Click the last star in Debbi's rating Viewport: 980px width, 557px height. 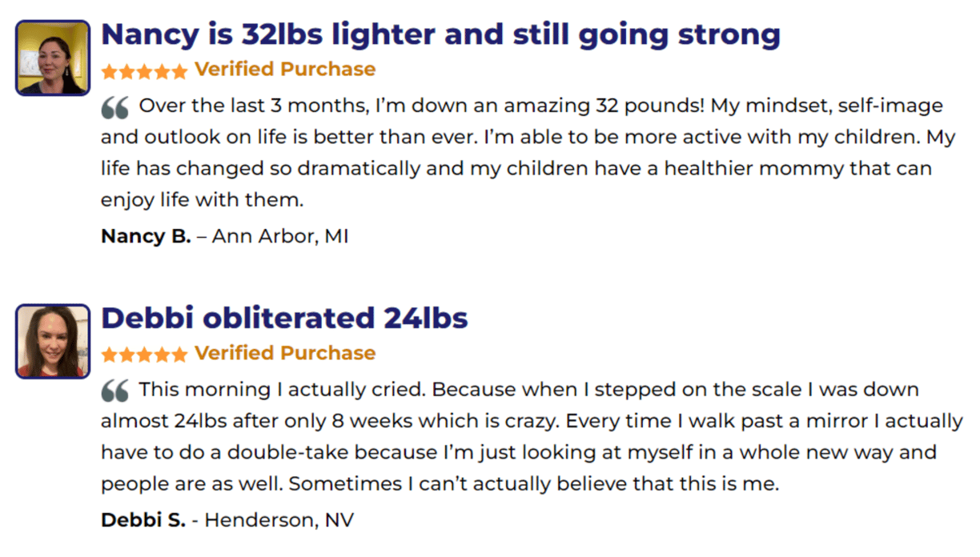[x=180, y=355]
